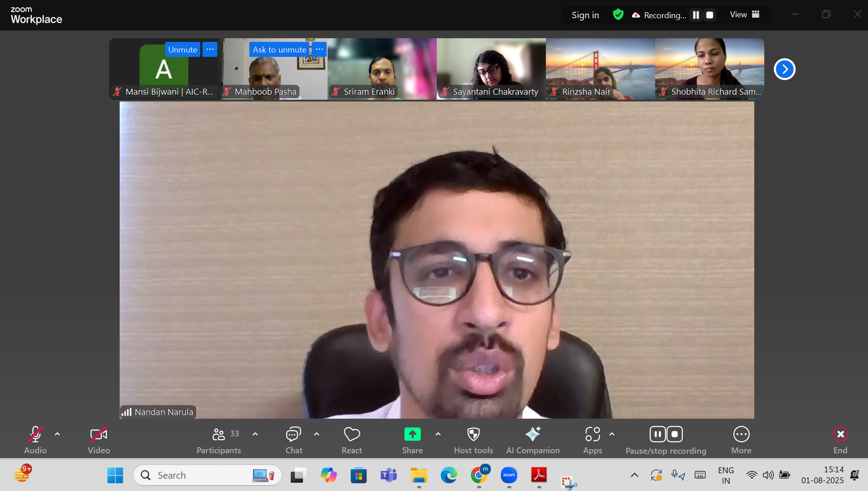The image size is (868, 491).
Task: Click the green Share screen icon
Action: click(x=412, y=435)
